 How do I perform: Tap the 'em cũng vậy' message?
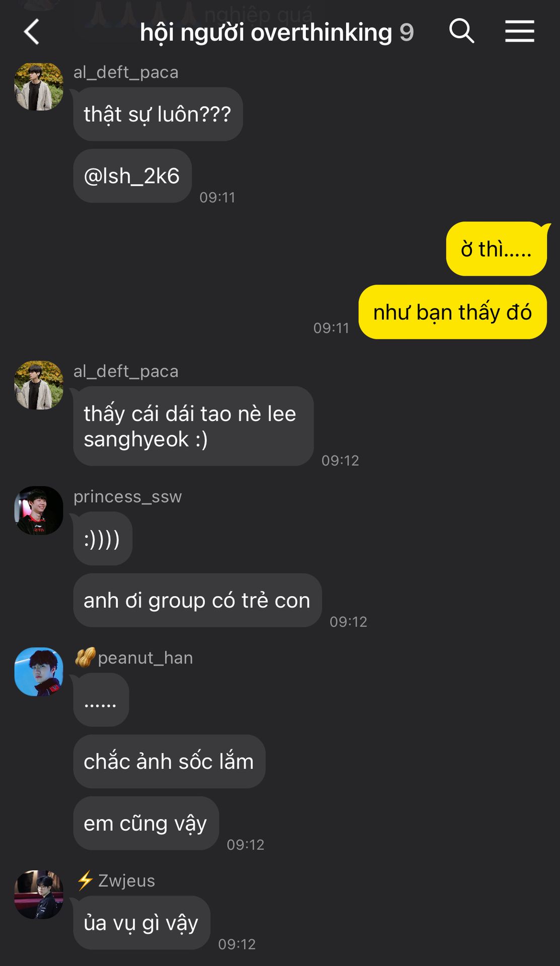point(146,823)
